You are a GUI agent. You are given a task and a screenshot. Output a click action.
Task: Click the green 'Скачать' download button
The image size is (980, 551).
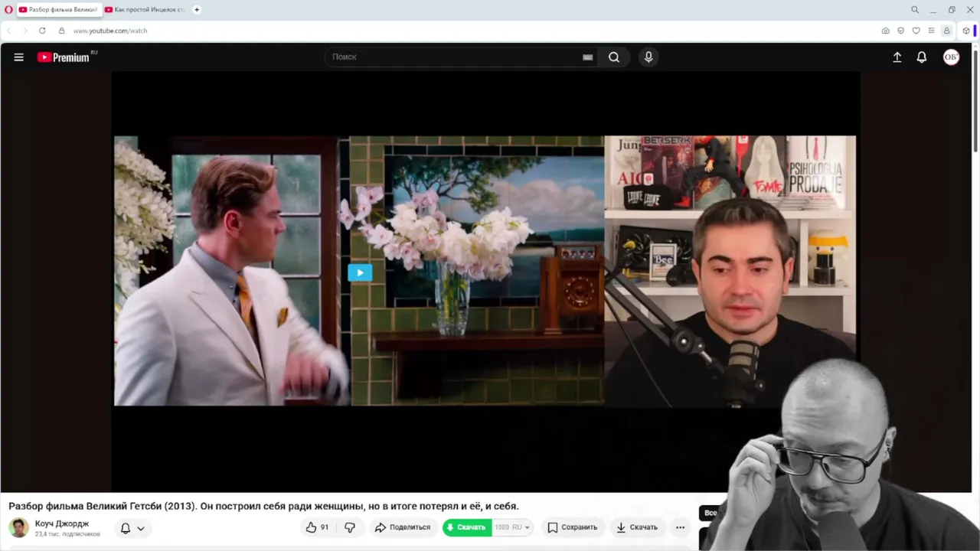pyautogui.click(x=466, y=527)
